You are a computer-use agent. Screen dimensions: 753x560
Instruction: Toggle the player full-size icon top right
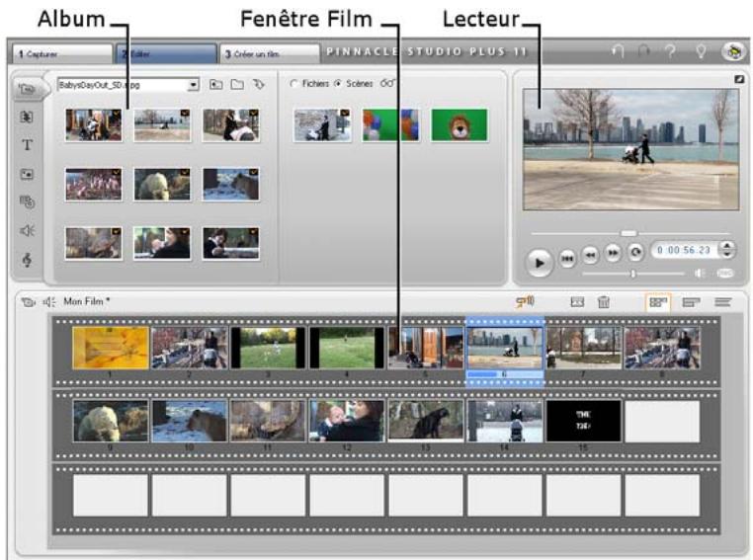(x=739, y=79)
